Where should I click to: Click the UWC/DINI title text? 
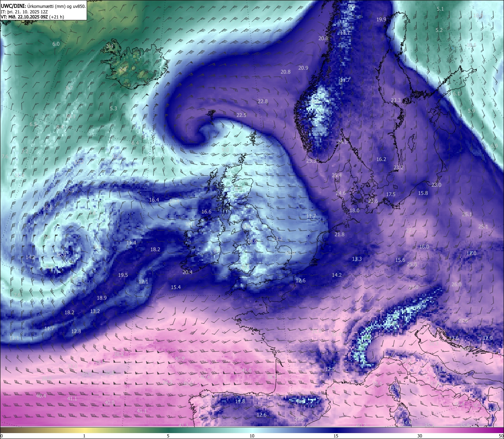tap(13, 6)
